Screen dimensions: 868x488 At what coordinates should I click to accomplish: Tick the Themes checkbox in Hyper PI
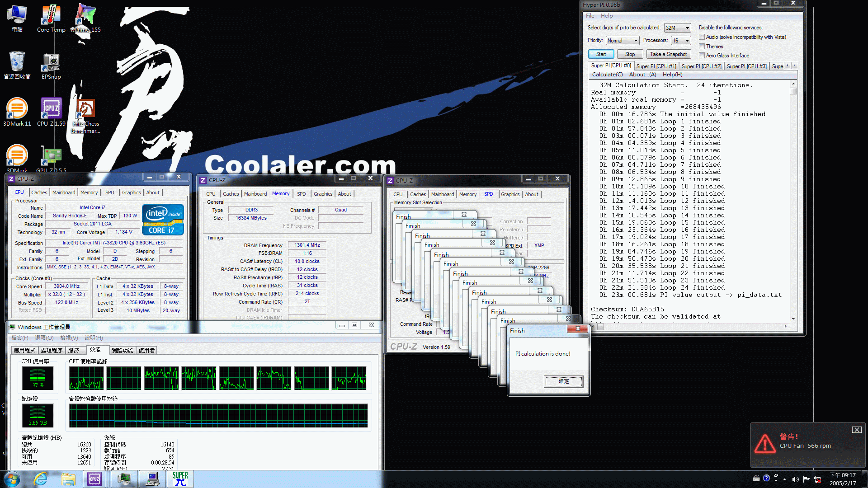click(x=702, y=47)
